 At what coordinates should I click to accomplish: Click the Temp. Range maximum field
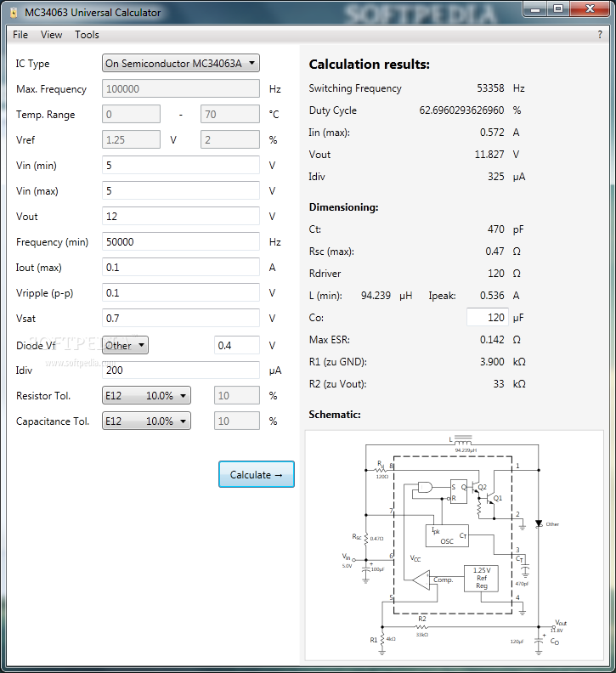[230, 114]
